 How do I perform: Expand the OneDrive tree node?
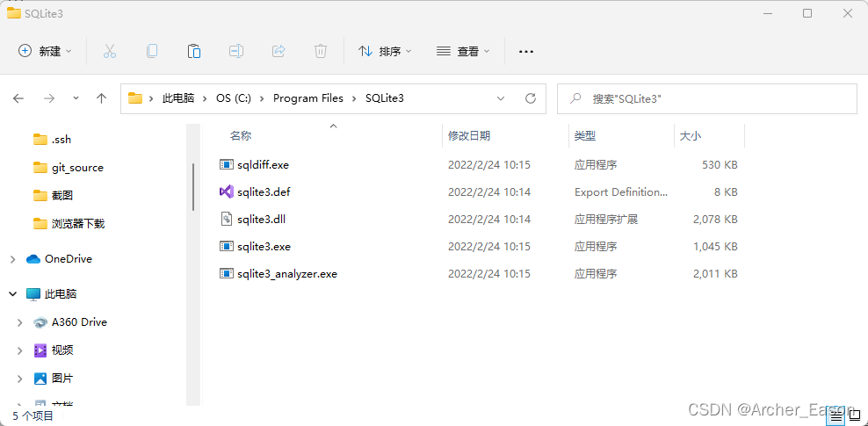click(x=12, y=259)
